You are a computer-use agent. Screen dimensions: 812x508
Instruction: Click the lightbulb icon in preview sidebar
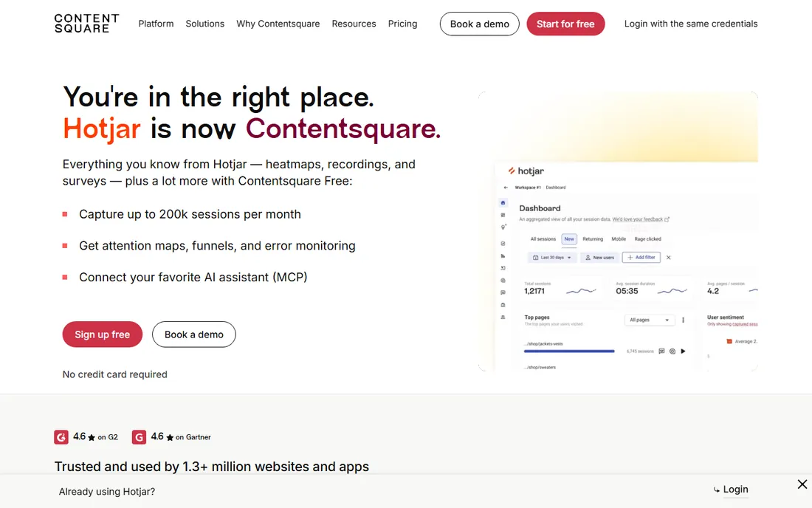point(503,227)
